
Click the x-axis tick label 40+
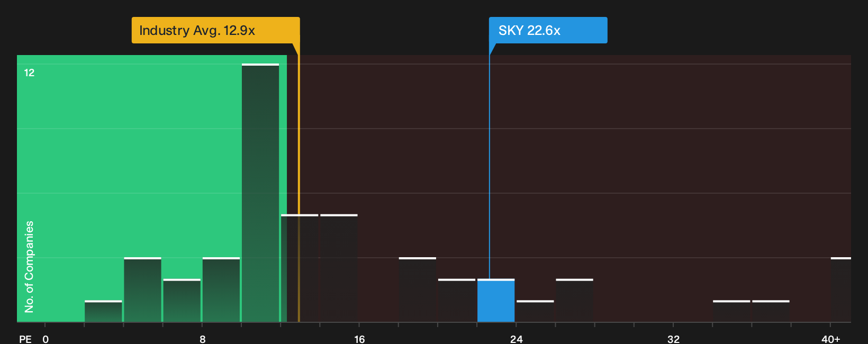[x=831, y=339]
